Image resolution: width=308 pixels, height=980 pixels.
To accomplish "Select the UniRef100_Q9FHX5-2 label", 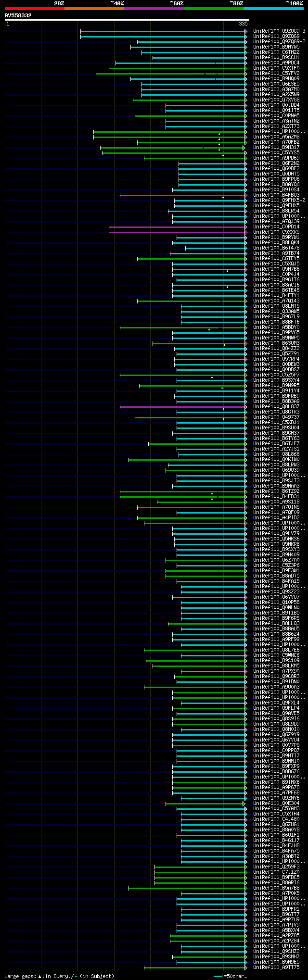I will point(280,200).
